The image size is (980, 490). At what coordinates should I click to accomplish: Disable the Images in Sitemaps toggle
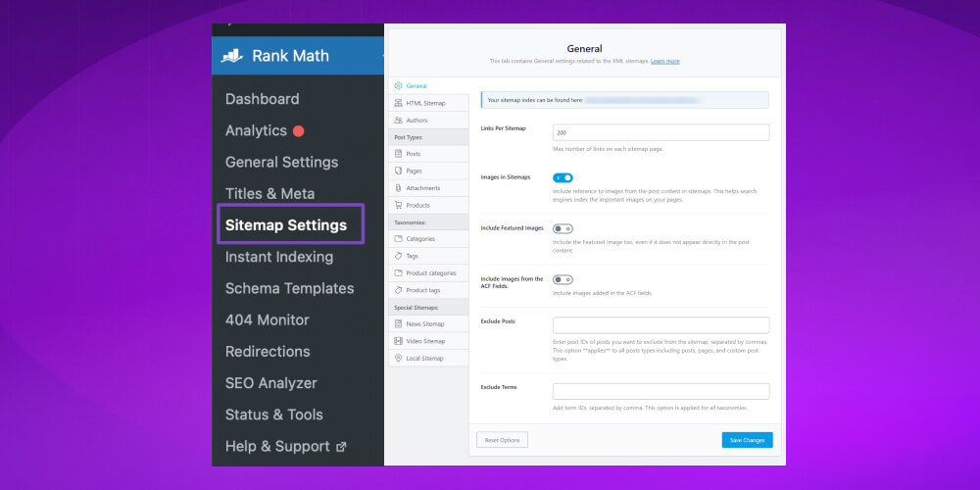[563, 177]
